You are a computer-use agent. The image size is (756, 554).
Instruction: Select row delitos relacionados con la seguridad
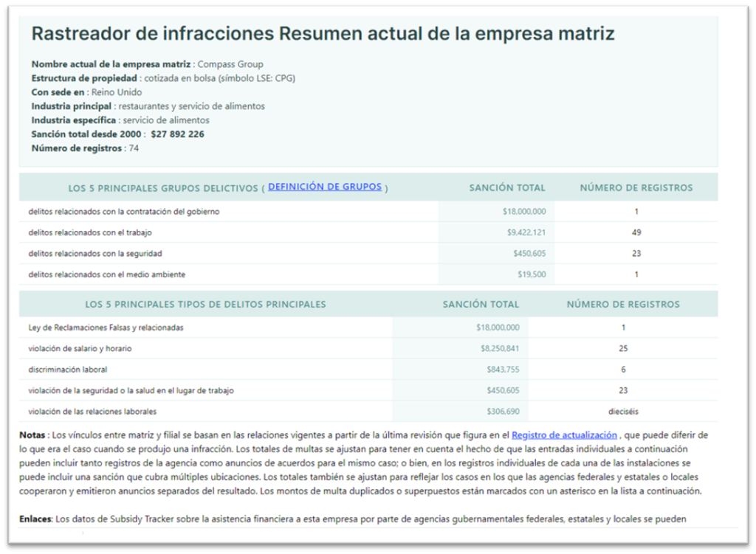coord(368,254)
